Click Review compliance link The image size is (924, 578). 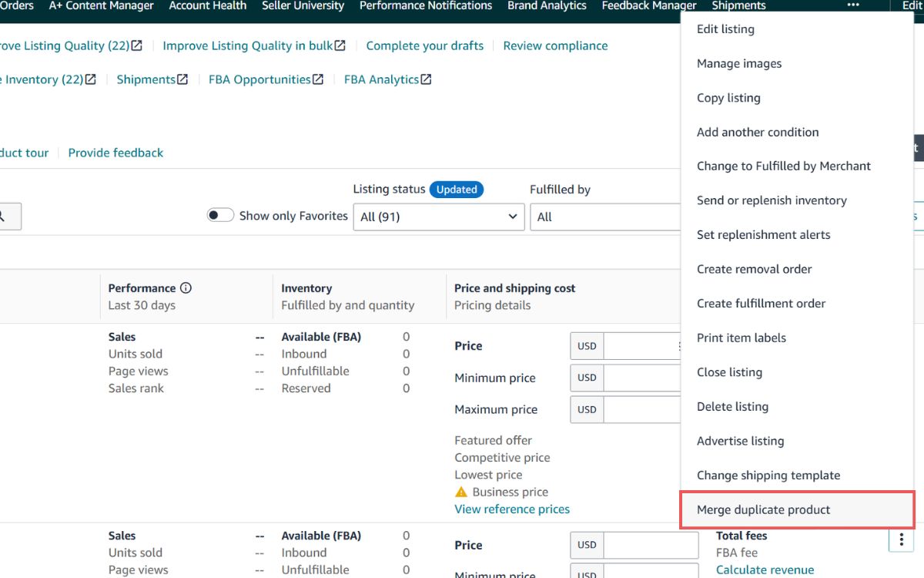click(x=555, y=45)
